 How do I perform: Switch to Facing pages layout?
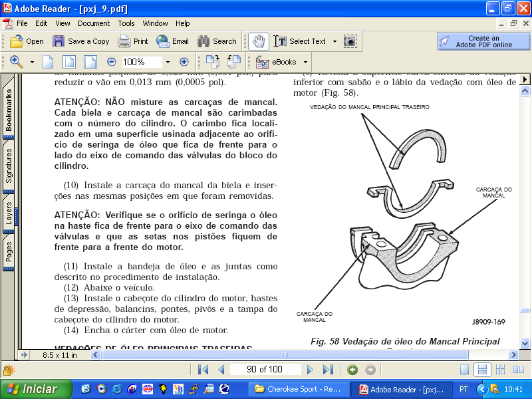click(519, 370)
